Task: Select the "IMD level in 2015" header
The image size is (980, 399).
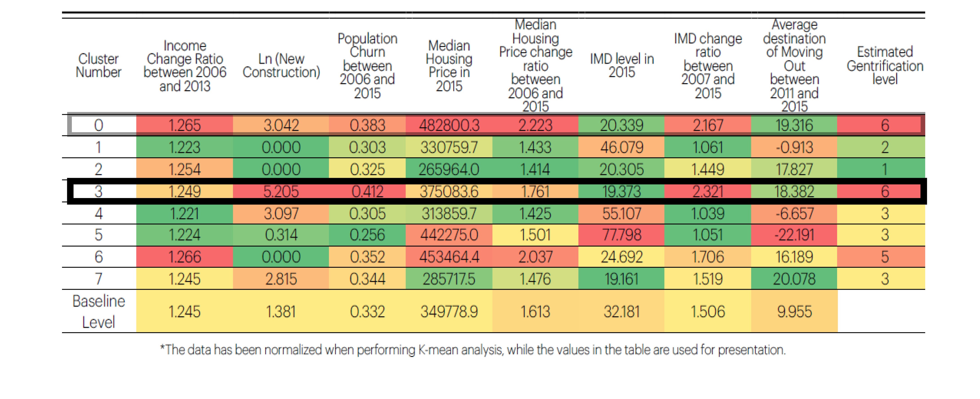Action: point(622,65)
